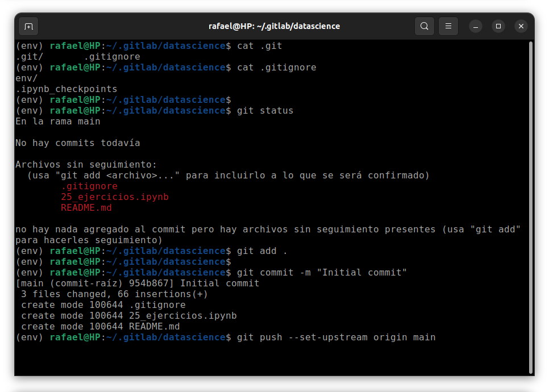
Task: Click the '.git/' tab completion suggestion
Action: (30, 57)
